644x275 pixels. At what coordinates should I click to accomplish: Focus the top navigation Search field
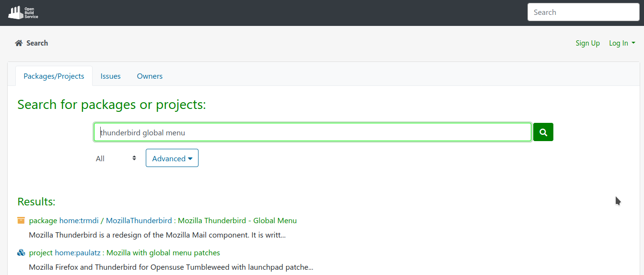[584, 12]
